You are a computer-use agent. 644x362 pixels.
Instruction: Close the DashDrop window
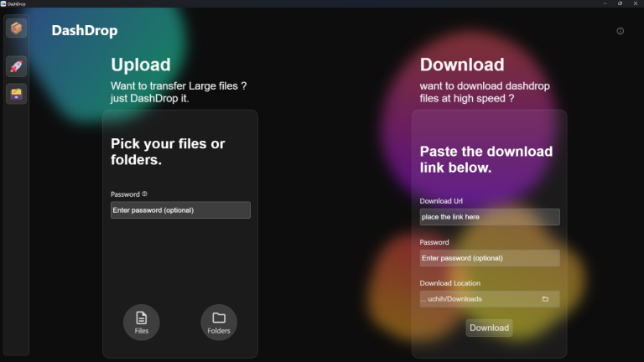click(636, 3)
